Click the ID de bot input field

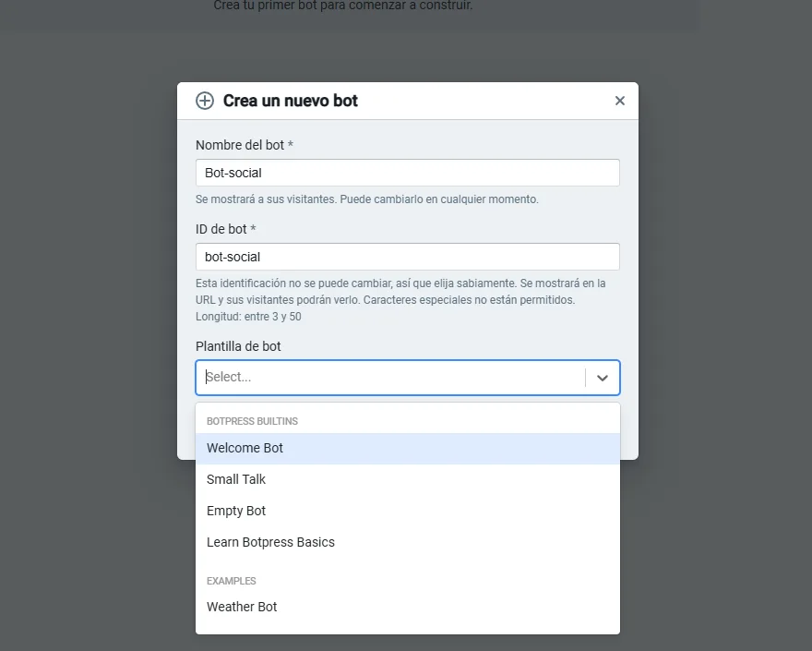click(406, 256)
